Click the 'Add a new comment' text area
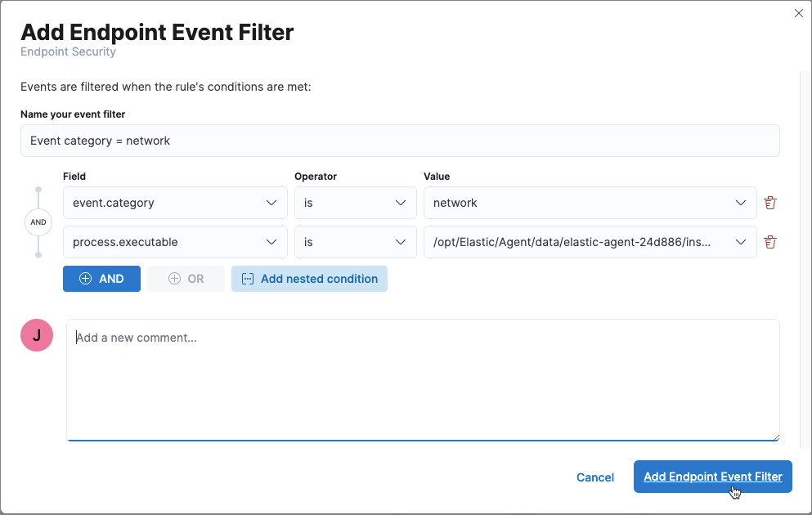 coord(424,378)
